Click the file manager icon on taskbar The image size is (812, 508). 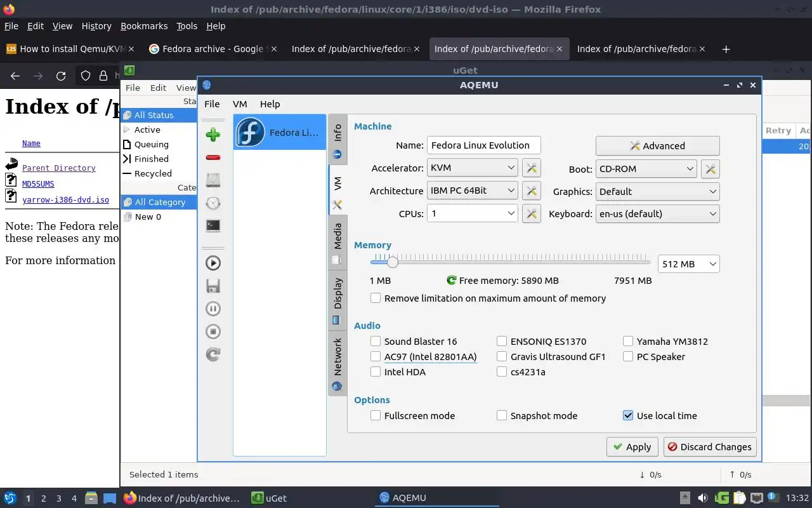(90, 498)
